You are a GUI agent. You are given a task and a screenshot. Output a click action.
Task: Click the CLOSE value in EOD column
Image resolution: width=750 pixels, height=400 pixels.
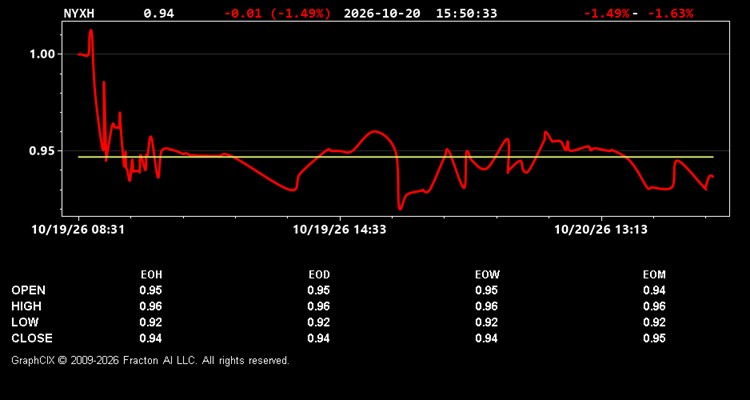point(319,338)
